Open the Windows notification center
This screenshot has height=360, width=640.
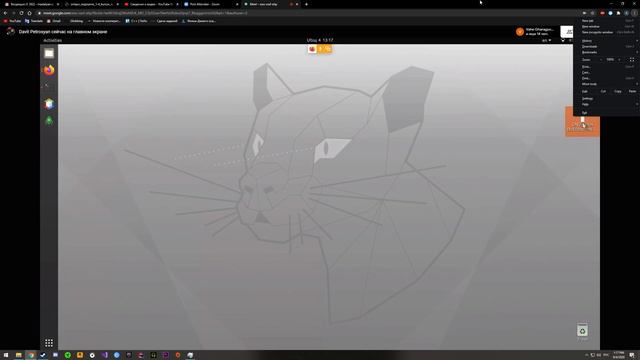click(x=632, y=355)
